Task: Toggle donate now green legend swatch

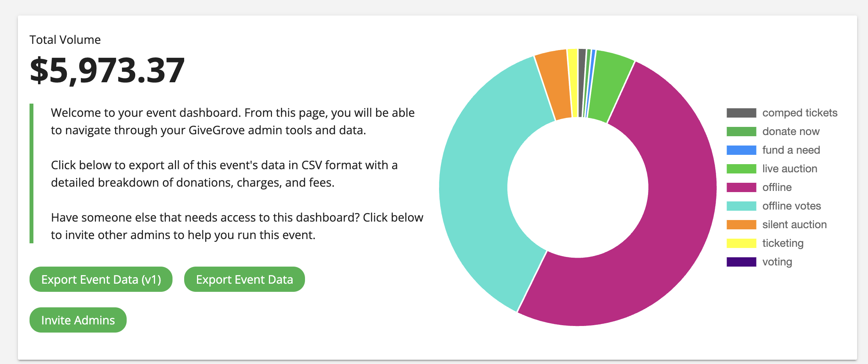Action: 741,132
